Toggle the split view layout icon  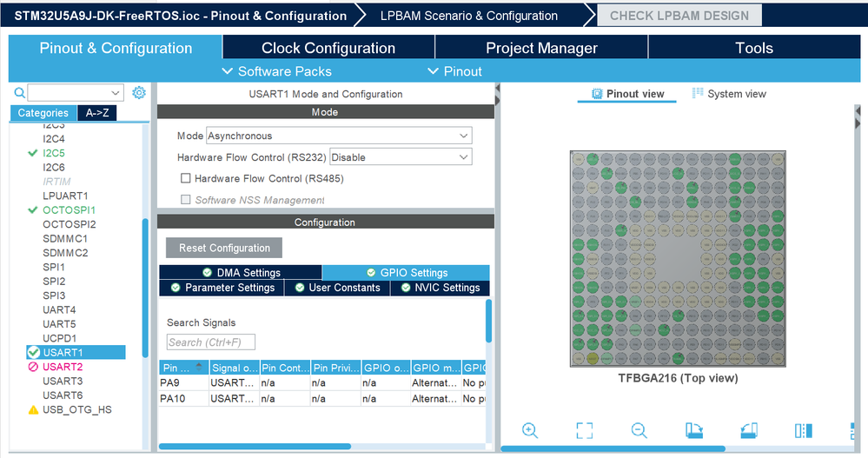point(803,430)
